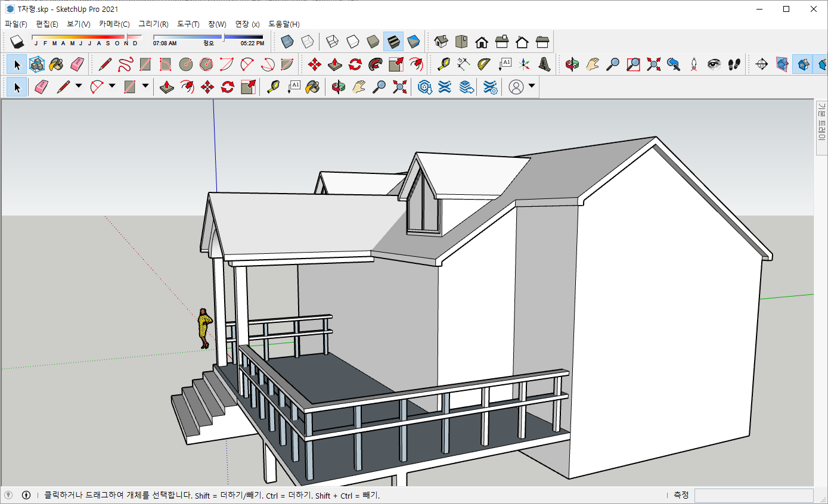828x504 pixels.
Task: Activate the Follow Me tool
Action: 375,64
